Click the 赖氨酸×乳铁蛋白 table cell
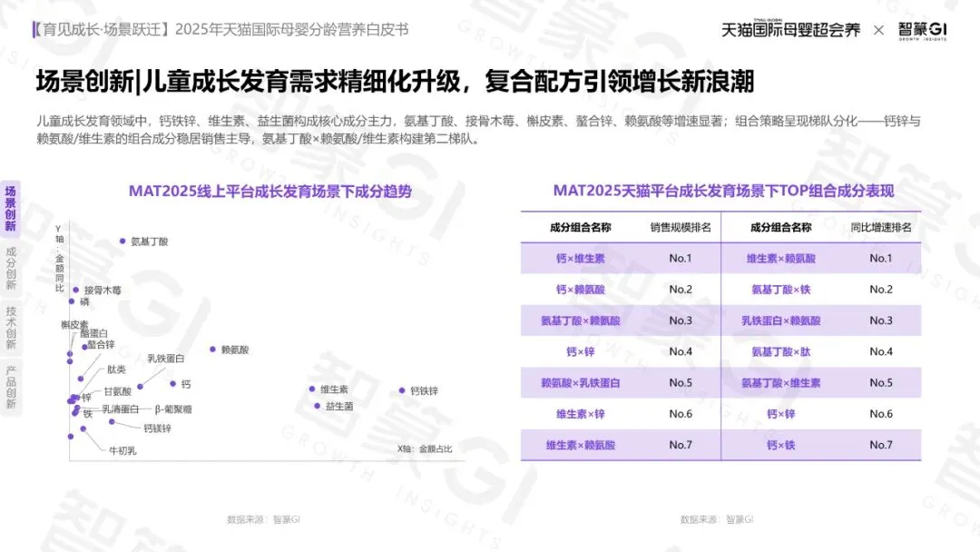Image resolution: width=980 pixels, height=552 pixels. click(x=580, y=382)
